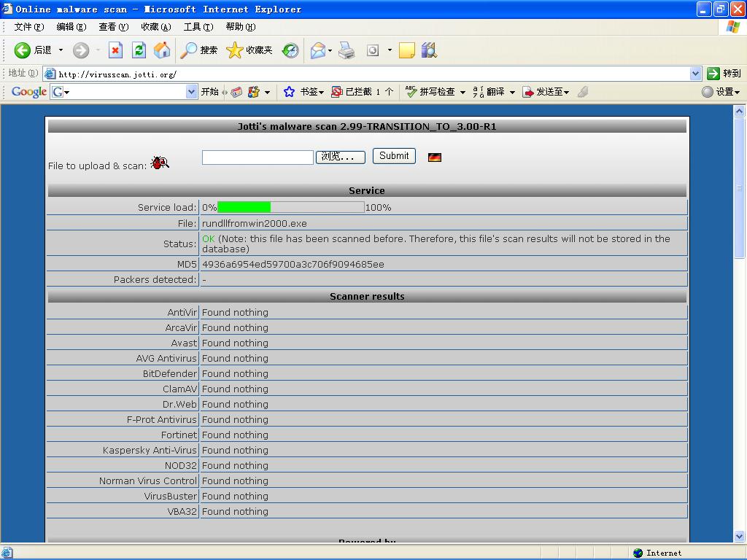747x560 pixels.
Task: Click the file name rundllfromwin2000.exe
Action: click(x=255, y=223)
